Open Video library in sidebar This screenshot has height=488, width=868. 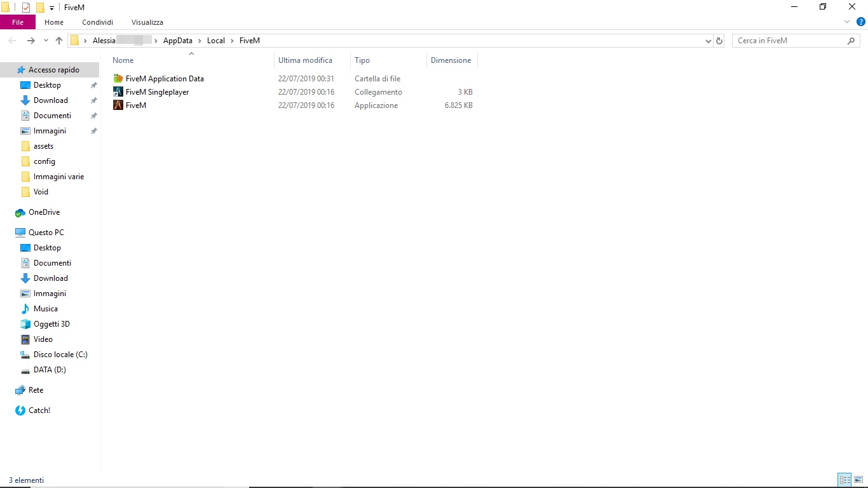pyautogui.click(x=43, y=339)
